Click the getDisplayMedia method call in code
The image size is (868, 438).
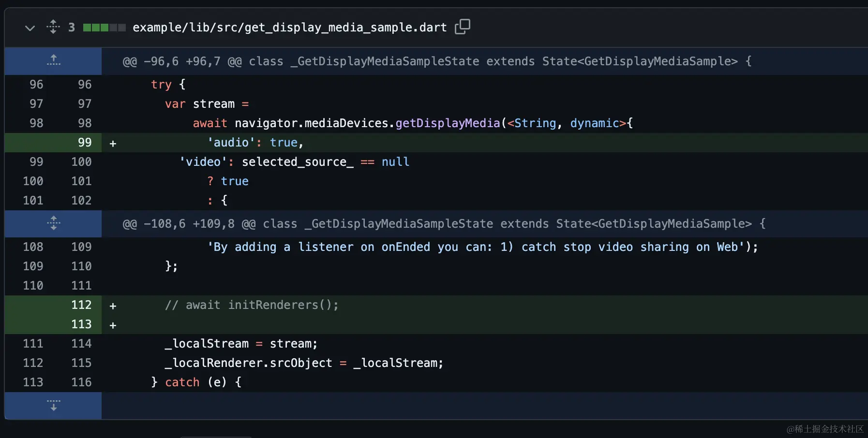[448, 123]
